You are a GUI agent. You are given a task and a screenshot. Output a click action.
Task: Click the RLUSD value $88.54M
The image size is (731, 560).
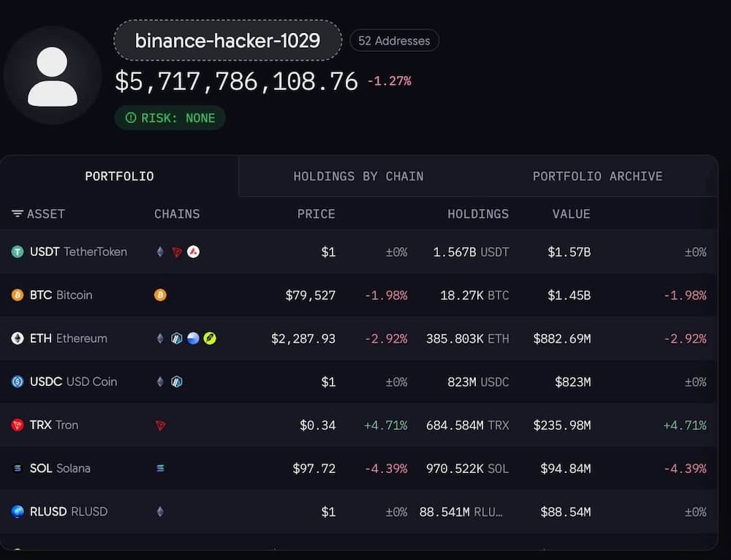coord(566,512)
